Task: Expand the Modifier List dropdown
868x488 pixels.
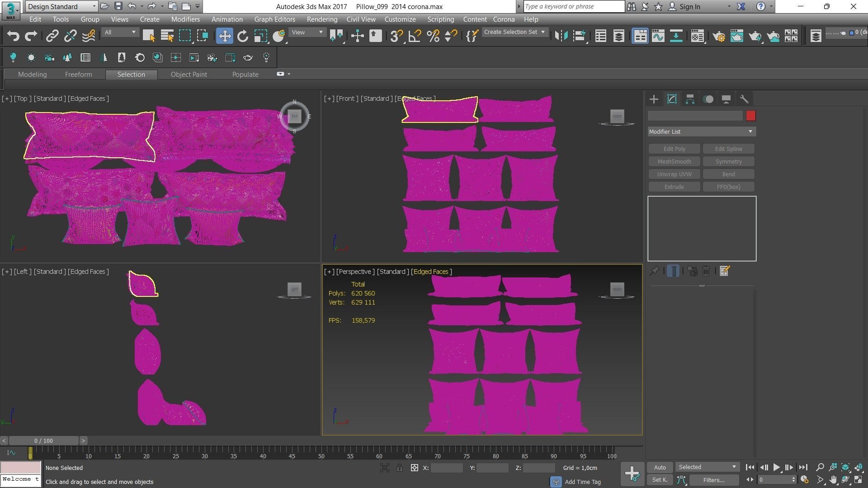Action: point(702,131)
